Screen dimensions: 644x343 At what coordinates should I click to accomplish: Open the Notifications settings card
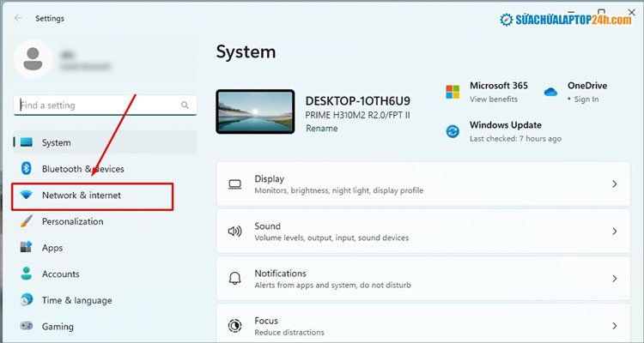pyautogui.click(x=423, y=278)
